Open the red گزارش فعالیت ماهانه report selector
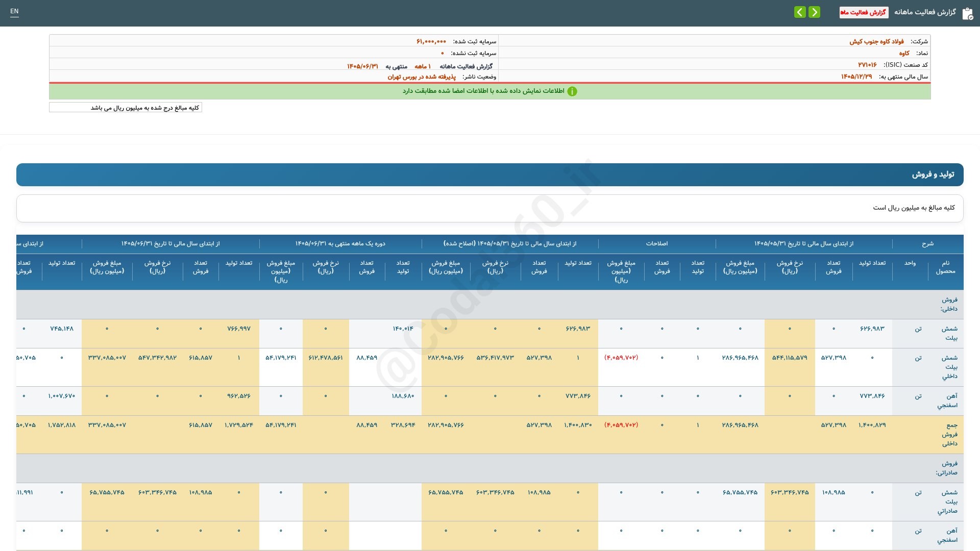Screen dimensions: 980x551 tap(864, 12)
